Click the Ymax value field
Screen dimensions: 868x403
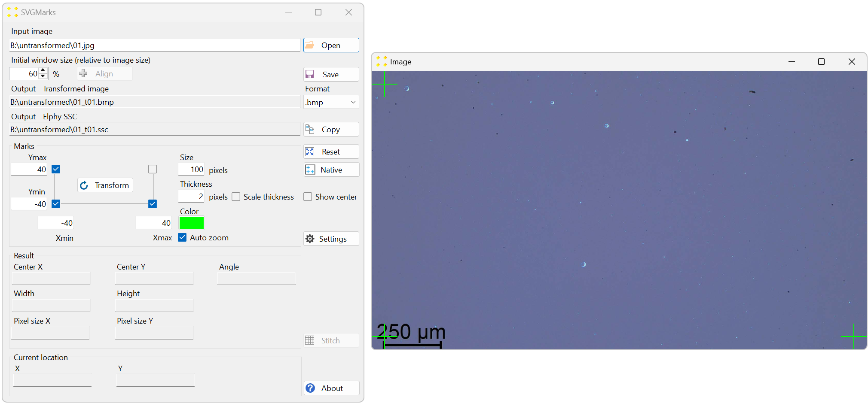tap(29, 169)
